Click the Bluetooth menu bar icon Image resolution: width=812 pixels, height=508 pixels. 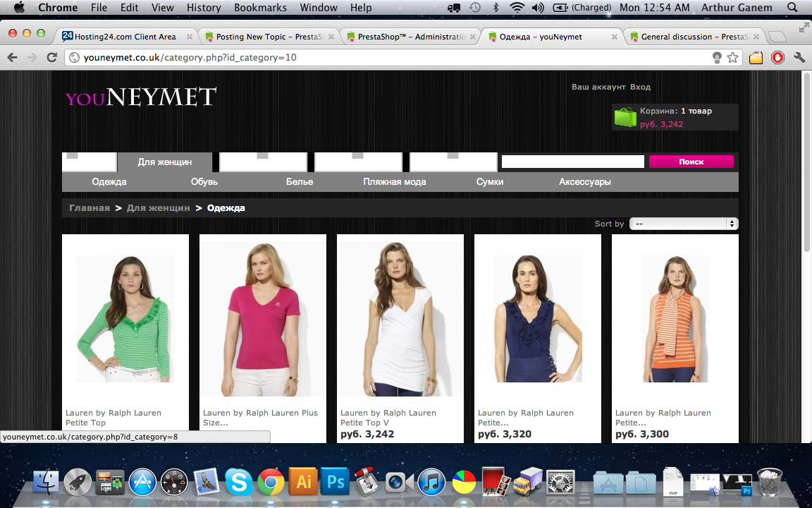[496, 7]
